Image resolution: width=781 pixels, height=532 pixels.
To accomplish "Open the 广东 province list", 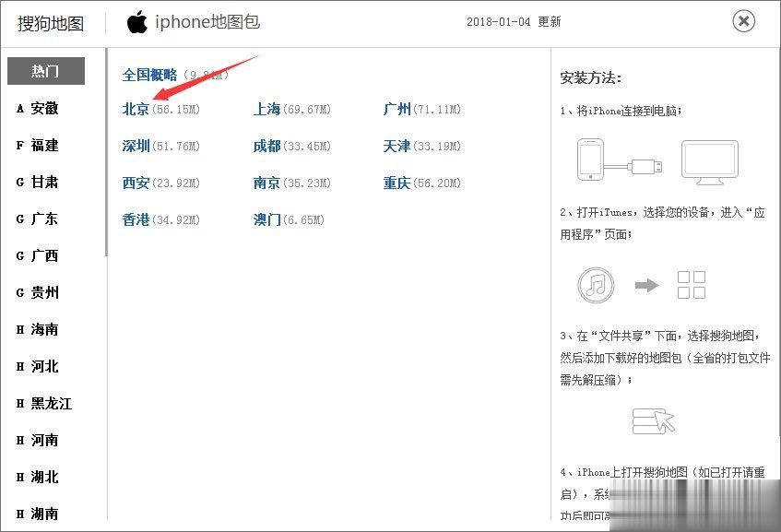I will 38,219.
